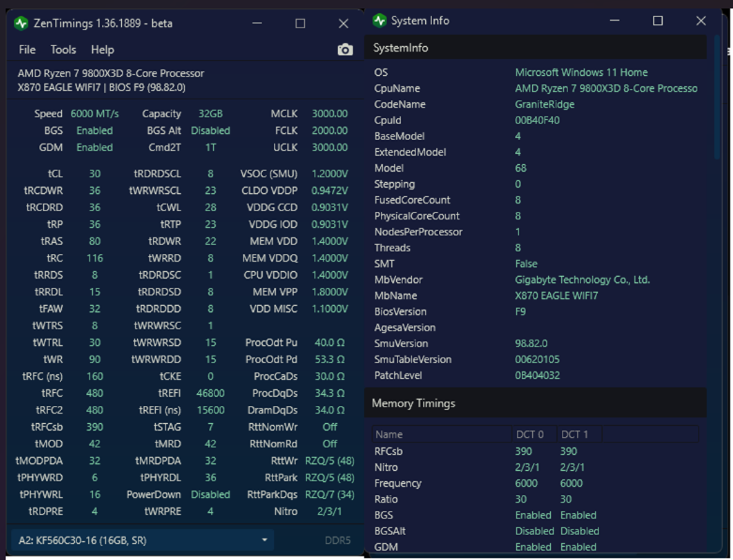Click the UCLK value 3000.00
This screenshot has width=733, height=560.
329,147
